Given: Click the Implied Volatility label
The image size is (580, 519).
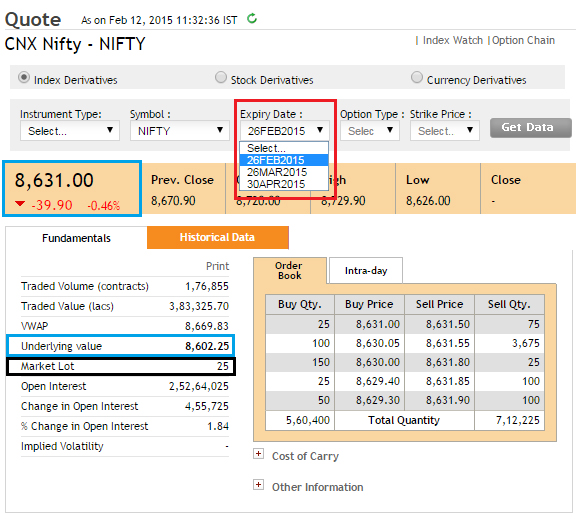Looking at the screenshot, I should coord(62,446).
